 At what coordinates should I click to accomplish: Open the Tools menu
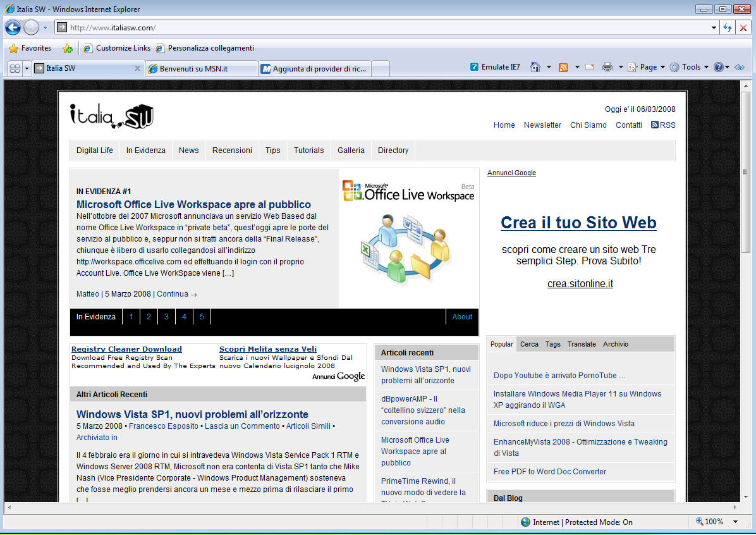click(689, 67)
